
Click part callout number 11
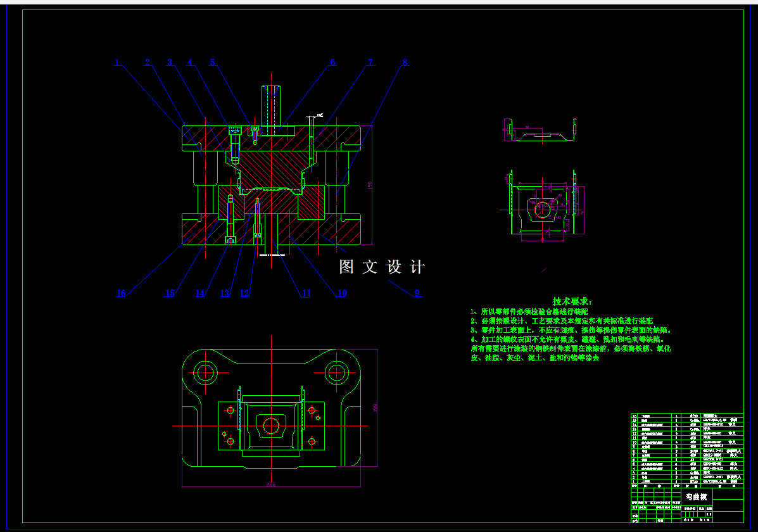pos(306,293)
